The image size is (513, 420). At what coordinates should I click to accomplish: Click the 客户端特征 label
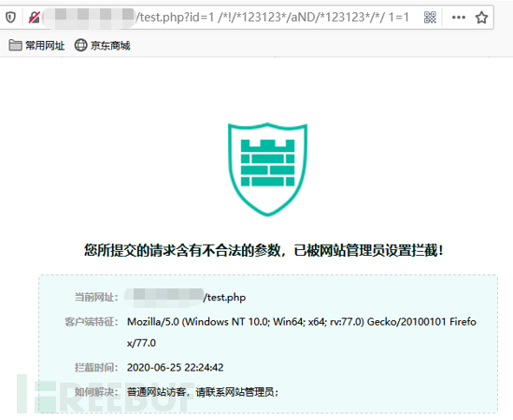coord(92,322)
